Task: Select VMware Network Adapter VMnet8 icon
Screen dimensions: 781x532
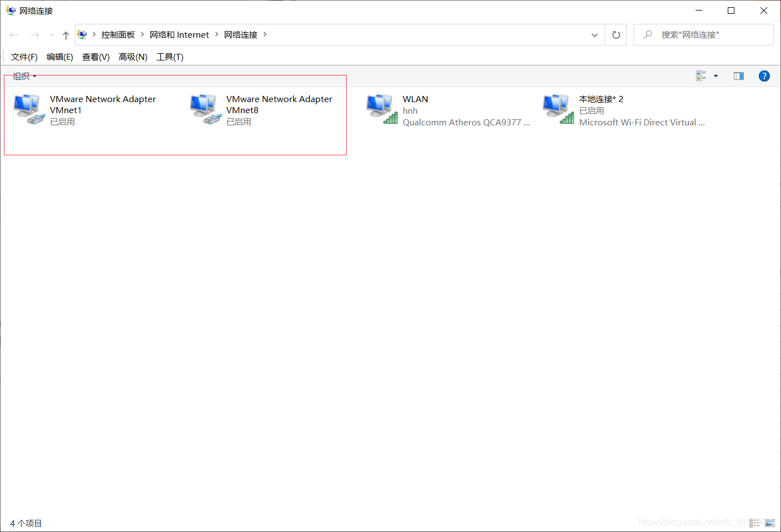Action: coord(206,109)
